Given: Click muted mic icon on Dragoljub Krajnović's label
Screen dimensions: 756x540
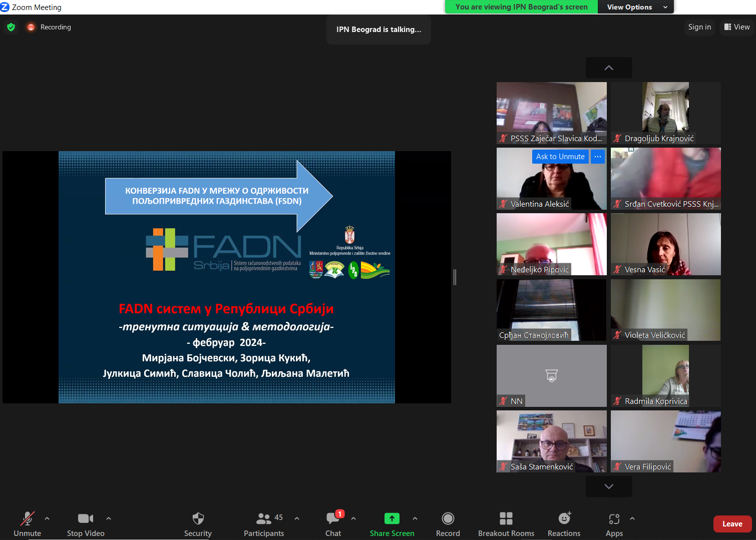Looking at the screenshot, I should point(618,139).
